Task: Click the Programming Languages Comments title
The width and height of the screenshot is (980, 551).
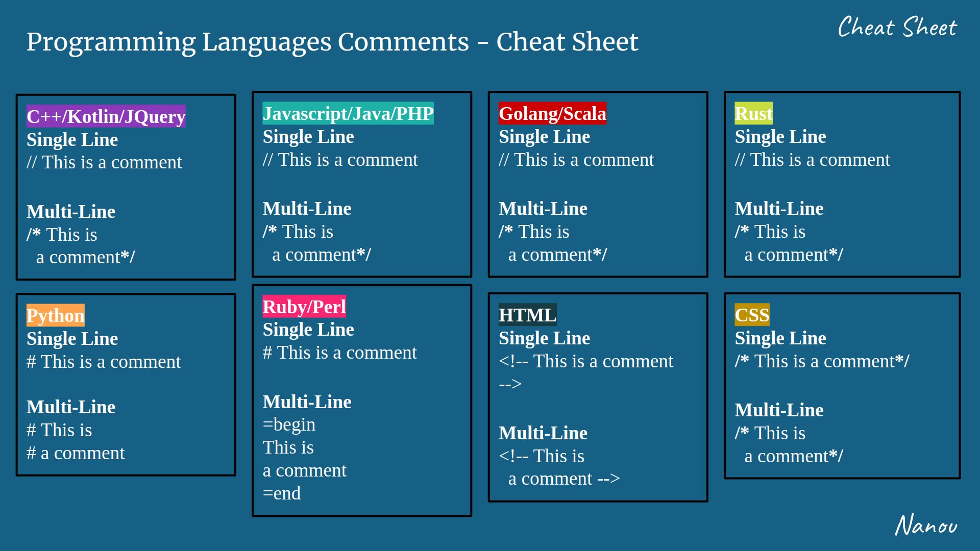Action: pos(332,42)
